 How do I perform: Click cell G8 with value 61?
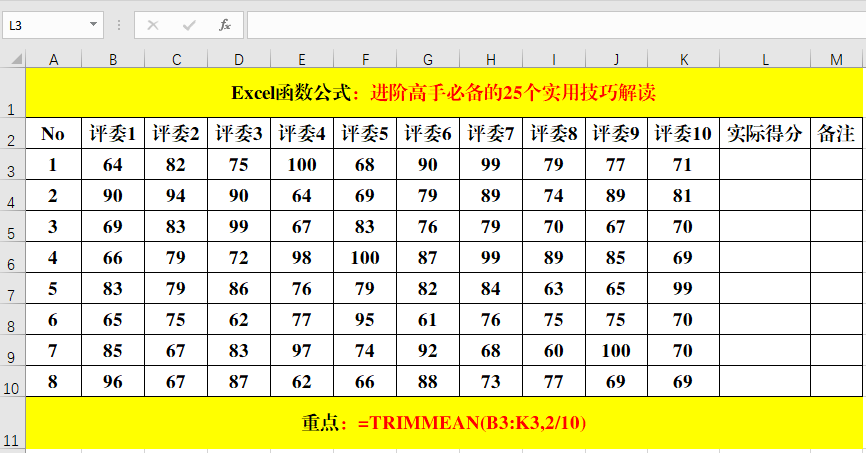(x=427, y=319)
